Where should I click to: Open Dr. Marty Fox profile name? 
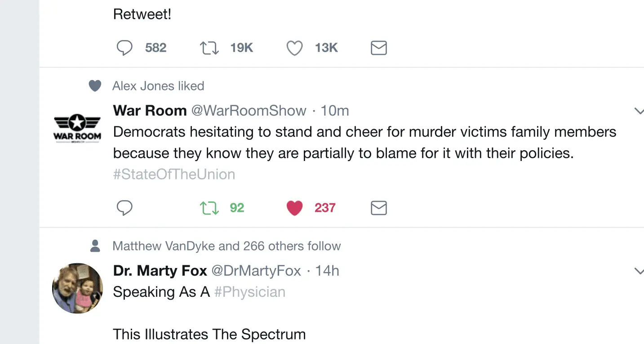pos(160,271)
